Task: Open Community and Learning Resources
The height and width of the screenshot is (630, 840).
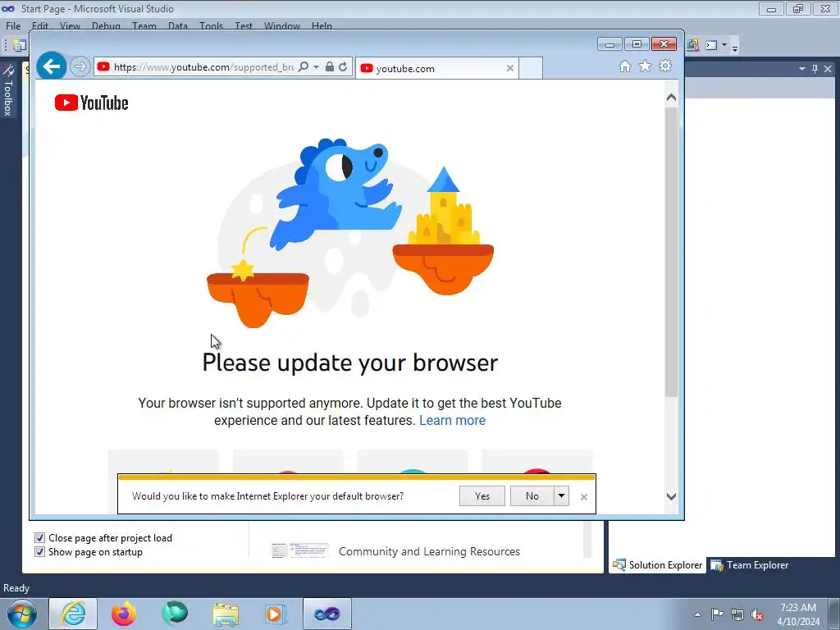Action: pyautogui.click(x=429, y=551)
